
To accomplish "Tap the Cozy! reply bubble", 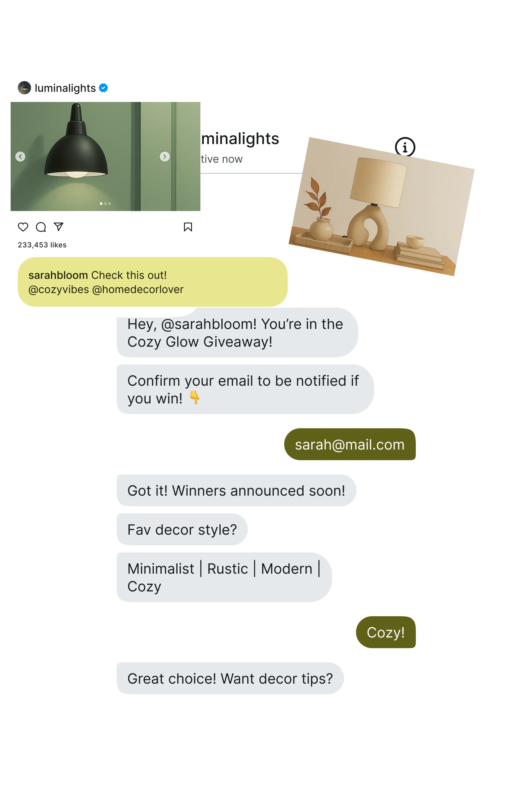I will pyautogui.click(x=386, y=632).
